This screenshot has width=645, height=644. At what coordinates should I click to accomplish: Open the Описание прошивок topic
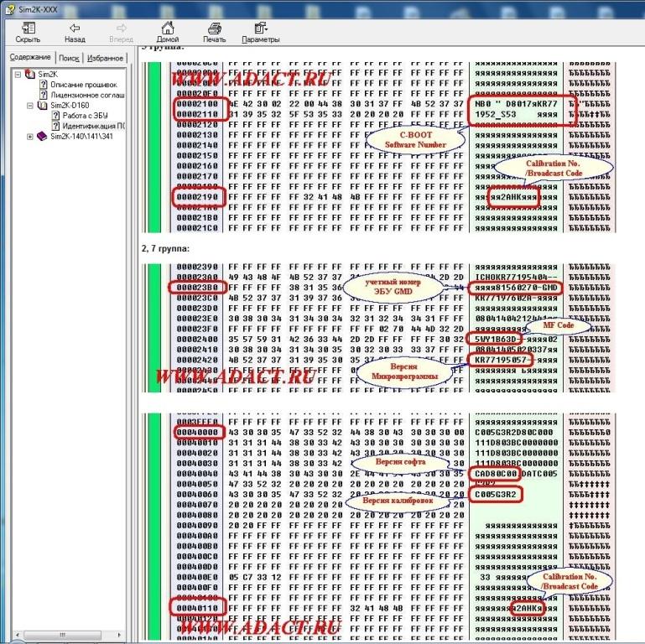pos(84,85)
